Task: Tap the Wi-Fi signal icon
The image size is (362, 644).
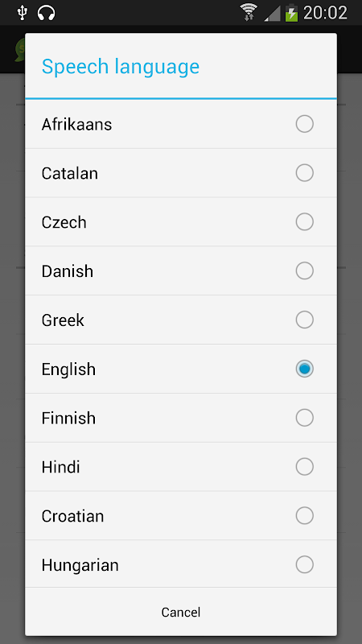Action: [249, 12]
